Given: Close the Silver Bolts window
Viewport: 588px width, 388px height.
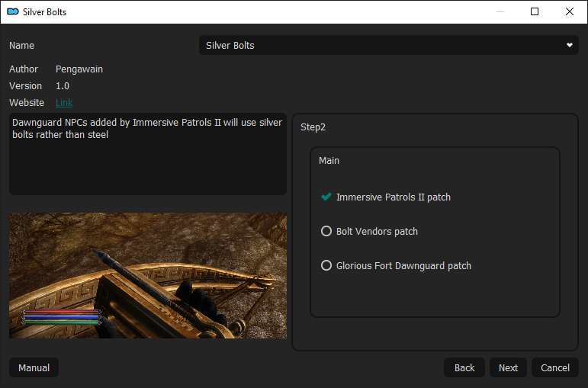Looking at the screenshot, I should tap(569, 11).
